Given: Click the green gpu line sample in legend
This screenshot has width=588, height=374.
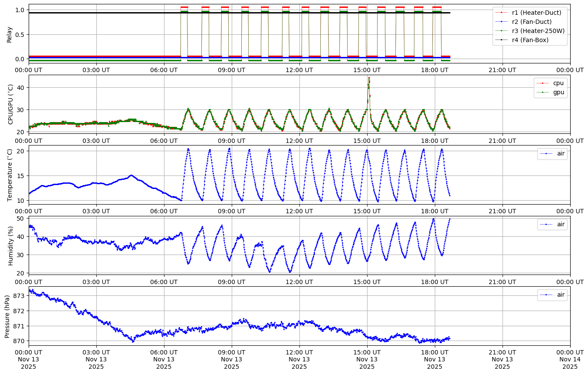Looking at the screenshot, I should coord(543,92).
